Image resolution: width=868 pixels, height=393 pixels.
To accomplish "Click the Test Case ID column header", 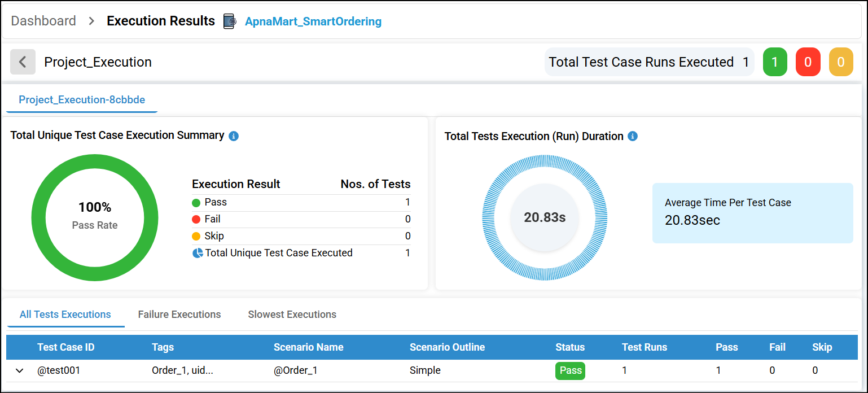I will (x=66, y=347).
